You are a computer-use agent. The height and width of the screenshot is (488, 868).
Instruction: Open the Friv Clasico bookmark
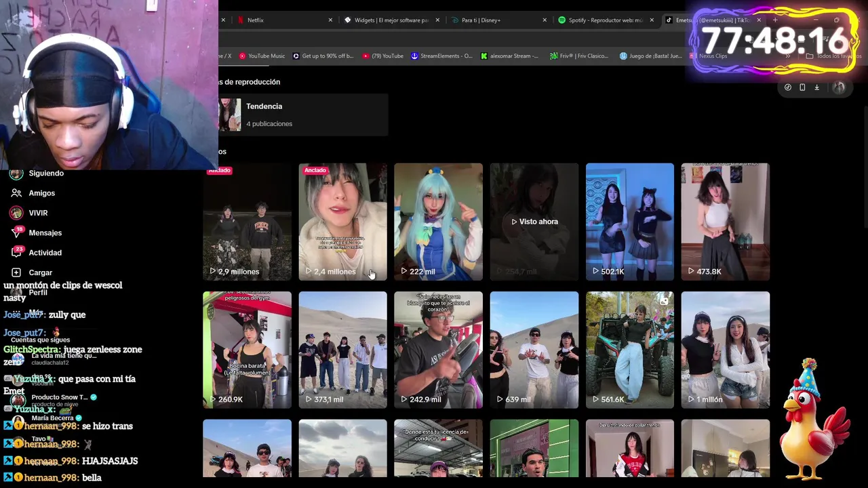[579, 56]
